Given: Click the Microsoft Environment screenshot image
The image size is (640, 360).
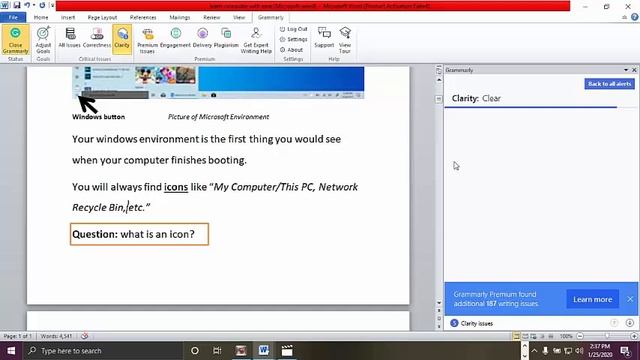Looking at the screenshot, I should coord(218,82).
